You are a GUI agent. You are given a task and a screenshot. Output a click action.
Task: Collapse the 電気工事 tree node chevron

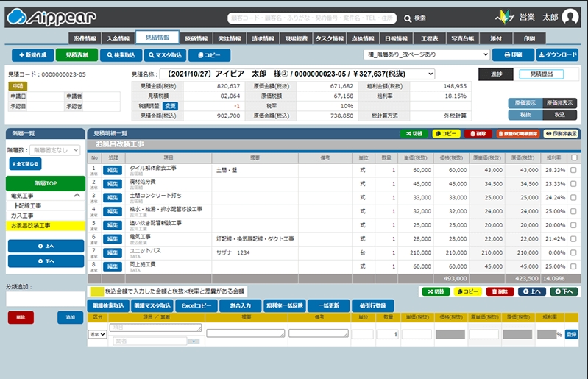[76, 196]
